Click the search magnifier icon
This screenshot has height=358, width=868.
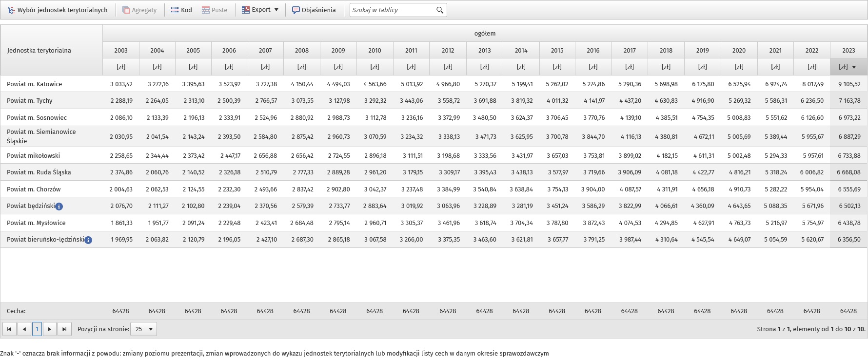[x=440, y=10]
